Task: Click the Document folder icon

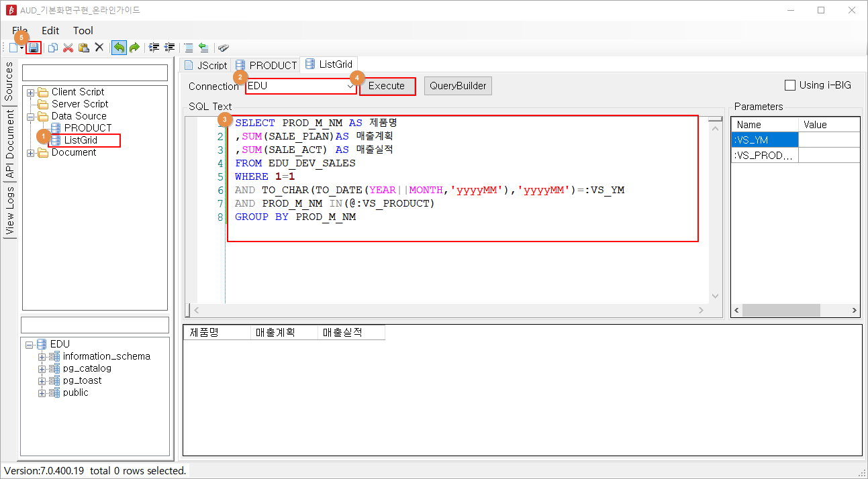Action: 43,152
